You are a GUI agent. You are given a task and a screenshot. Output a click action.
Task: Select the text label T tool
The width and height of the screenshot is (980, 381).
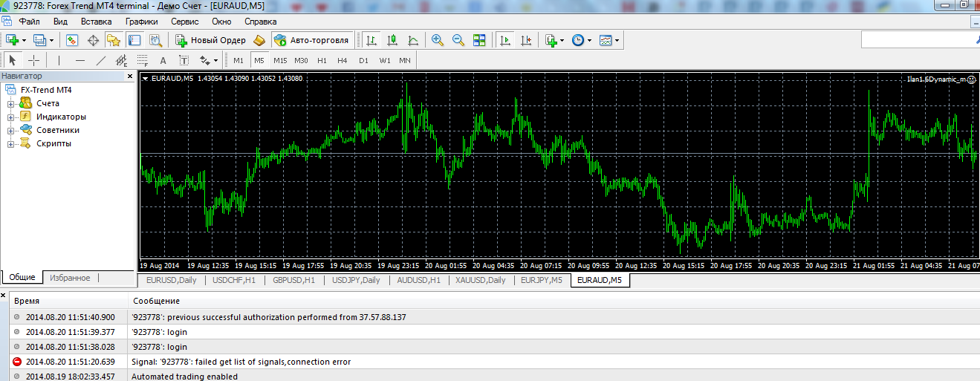tap(184, 60)
